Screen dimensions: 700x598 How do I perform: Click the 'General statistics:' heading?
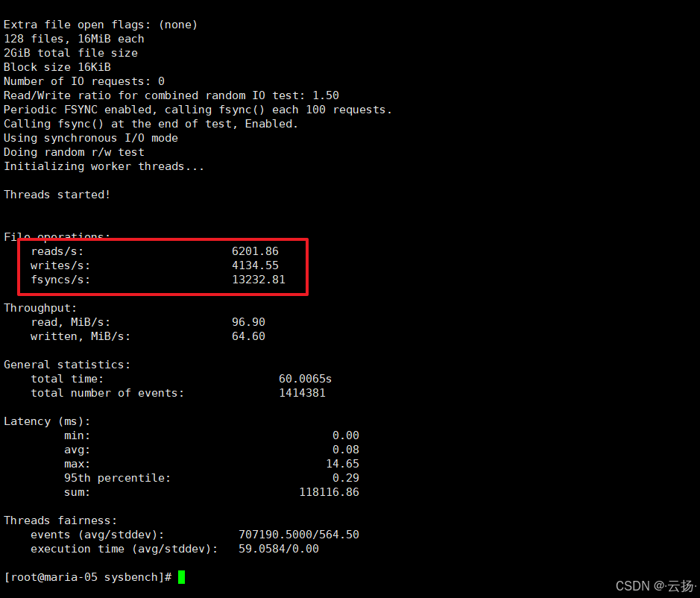tap(67, 365)
